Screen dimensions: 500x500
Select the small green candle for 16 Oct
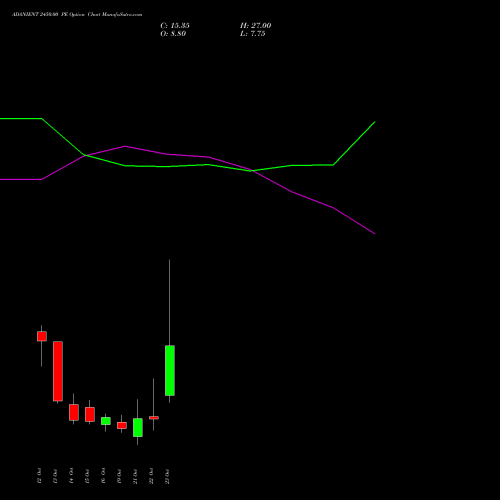click(x=106, y=421)
